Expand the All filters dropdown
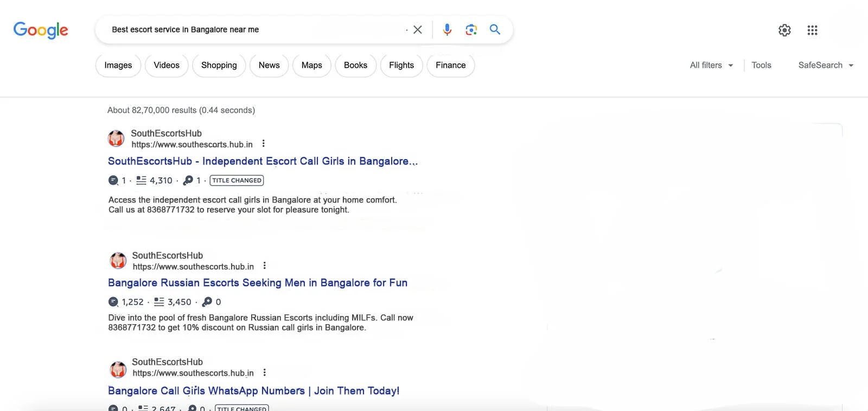Viewport: 868px width, 411px height. [x=711, y=65]
